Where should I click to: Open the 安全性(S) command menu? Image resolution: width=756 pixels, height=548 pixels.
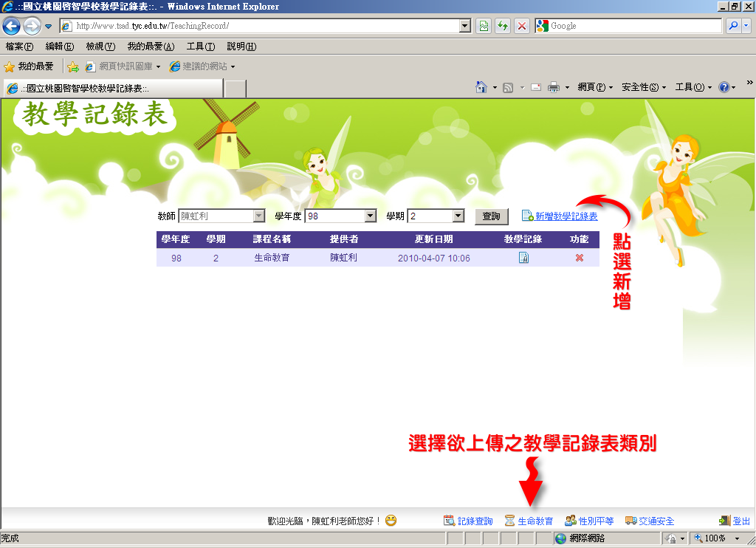(x=644, y=87)
